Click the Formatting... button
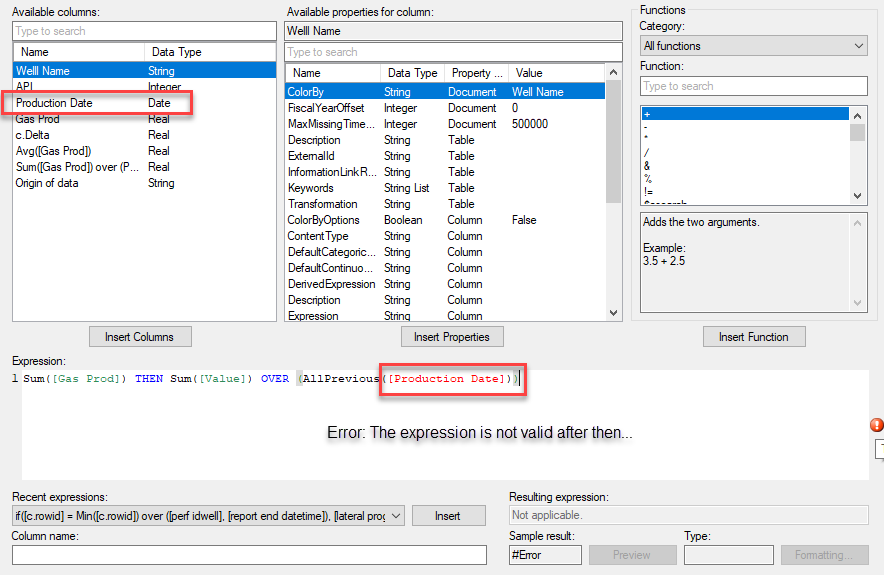 (824, 555)
